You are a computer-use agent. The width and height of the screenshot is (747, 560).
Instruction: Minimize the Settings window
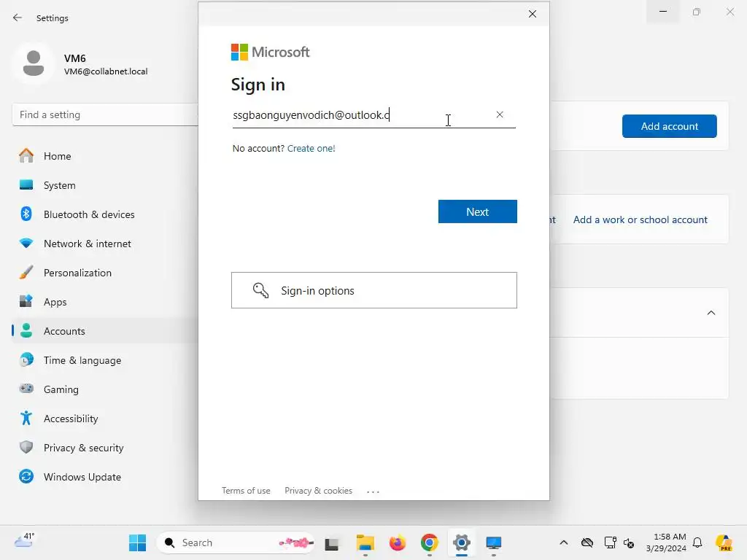662,12
